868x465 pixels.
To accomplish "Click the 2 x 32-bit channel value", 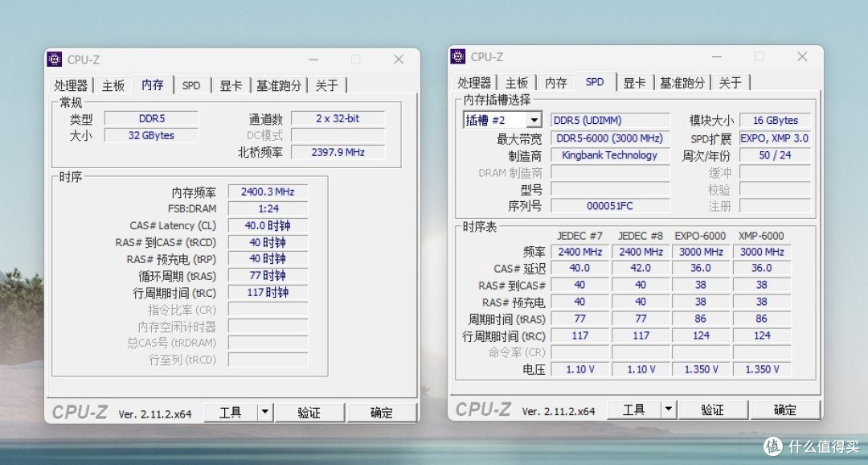I will pyautogui.click(x=338, y=118).
